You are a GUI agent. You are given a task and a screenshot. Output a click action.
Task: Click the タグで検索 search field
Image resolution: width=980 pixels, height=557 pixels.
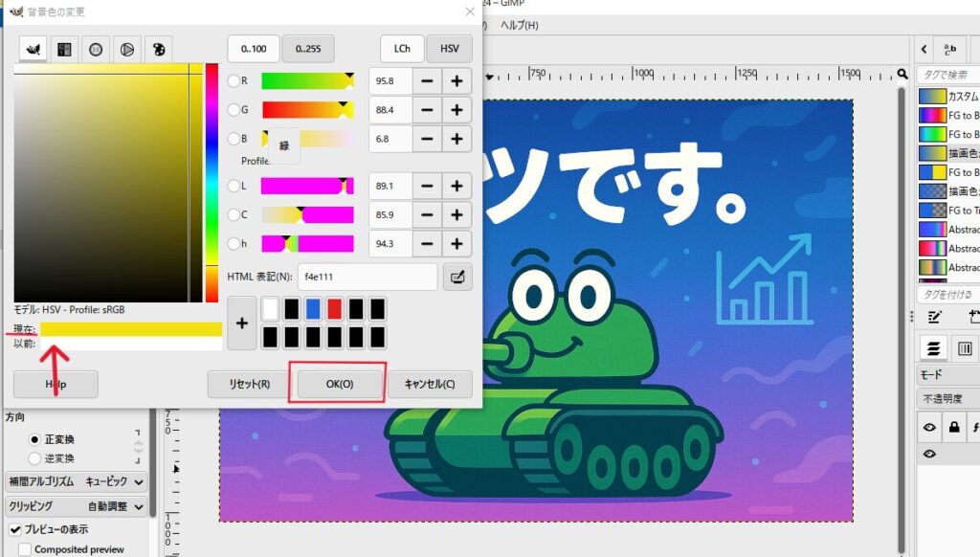tap(948, 75)
